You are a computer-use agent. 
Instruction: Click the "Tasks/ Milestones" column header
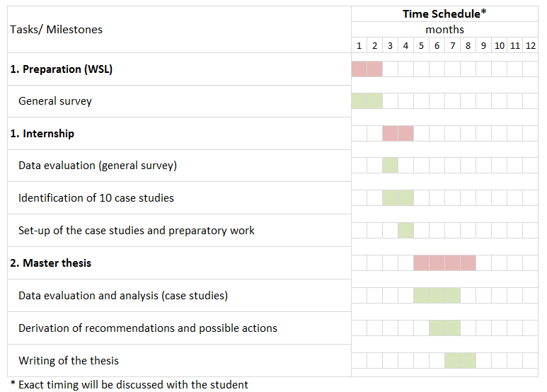56,30
